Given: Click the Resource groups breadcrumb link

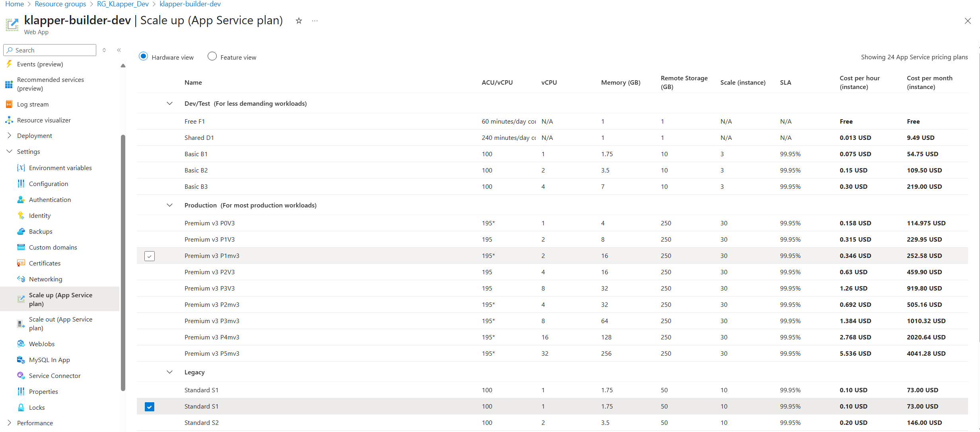Looking at the screenshot, I should (x=60, y=4).
